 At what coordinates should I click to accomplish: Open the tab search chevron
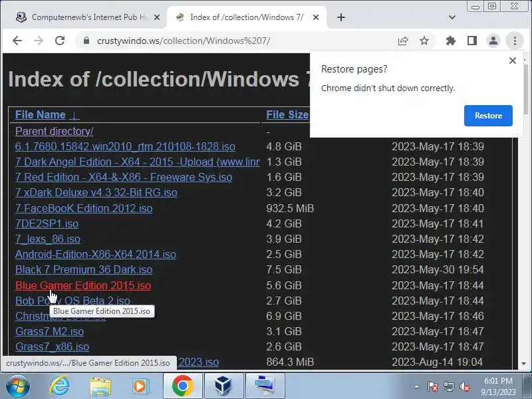(452, 17)
